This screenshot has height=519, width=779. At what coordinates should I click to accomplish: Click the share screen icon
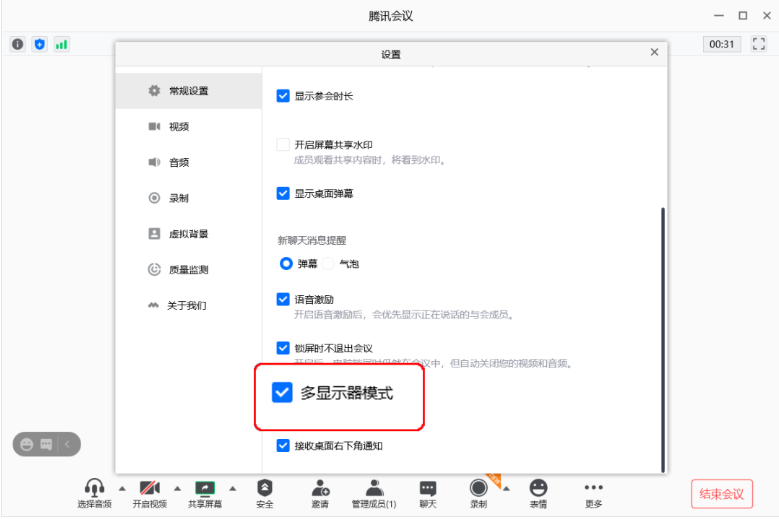click(205, 488)
